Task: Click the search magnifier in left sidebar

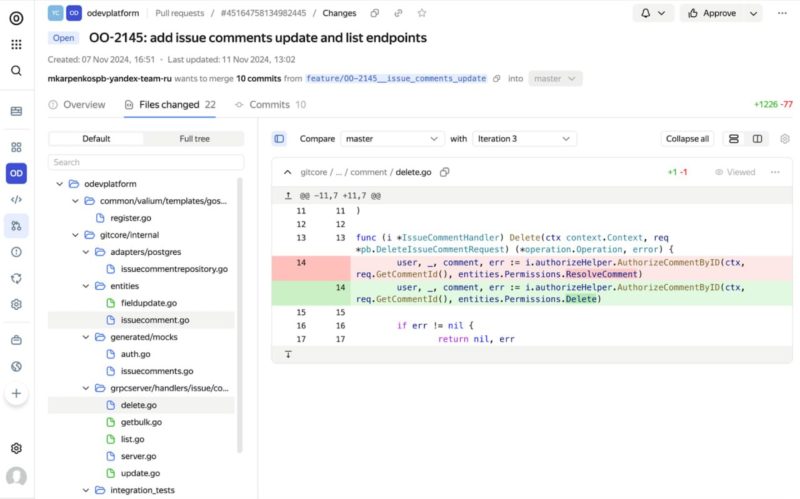Action: 16,70
